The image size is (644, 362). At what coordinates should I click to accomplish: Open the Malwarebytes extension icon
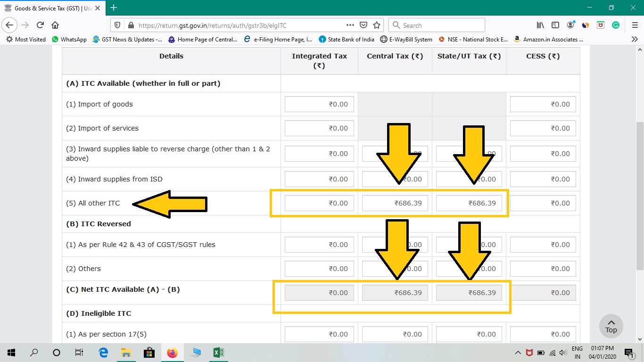point(600,25)
